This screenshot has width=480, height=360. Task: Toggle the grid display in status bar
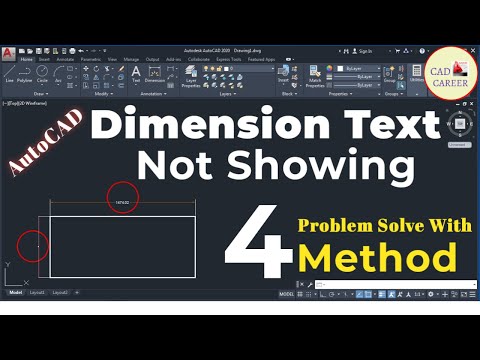click(300, 294)
